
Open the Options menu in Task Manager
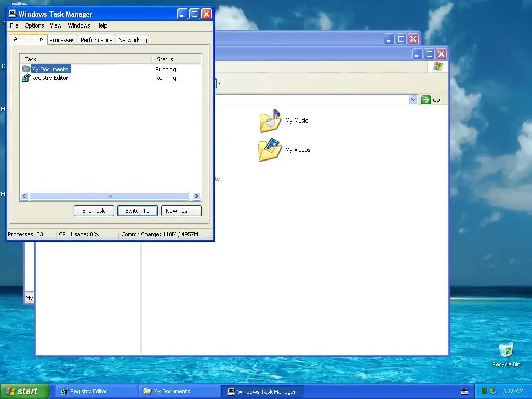(34, 25)
